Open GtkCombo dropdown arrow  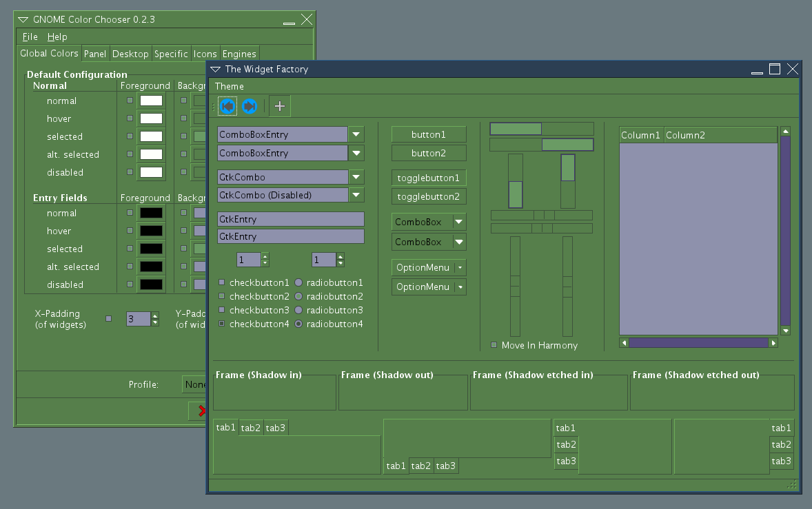(x=356, y=177)
